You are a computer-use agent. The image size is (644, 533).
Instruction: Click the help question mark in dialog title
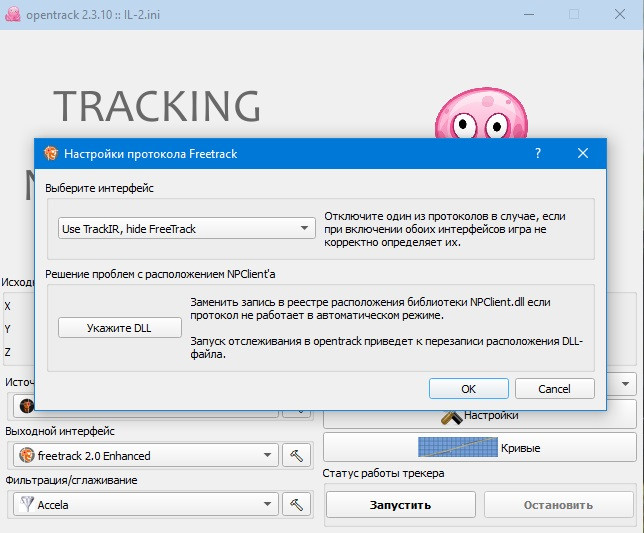[x=538, y=153]
